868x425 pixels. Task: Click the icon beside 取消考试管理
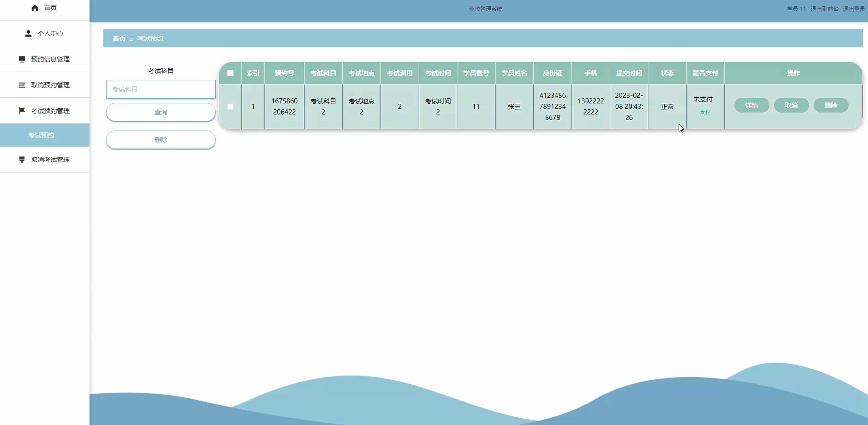coord(22,159)
